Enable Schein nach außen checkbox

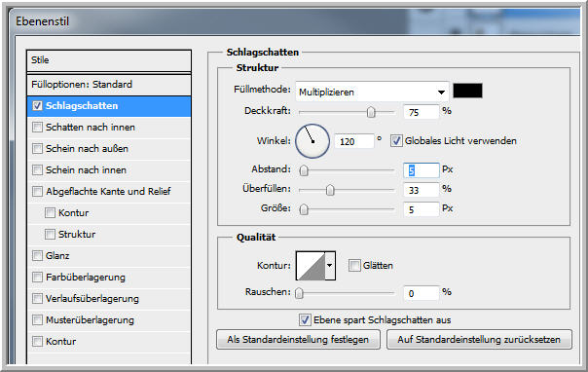(37, 148)
